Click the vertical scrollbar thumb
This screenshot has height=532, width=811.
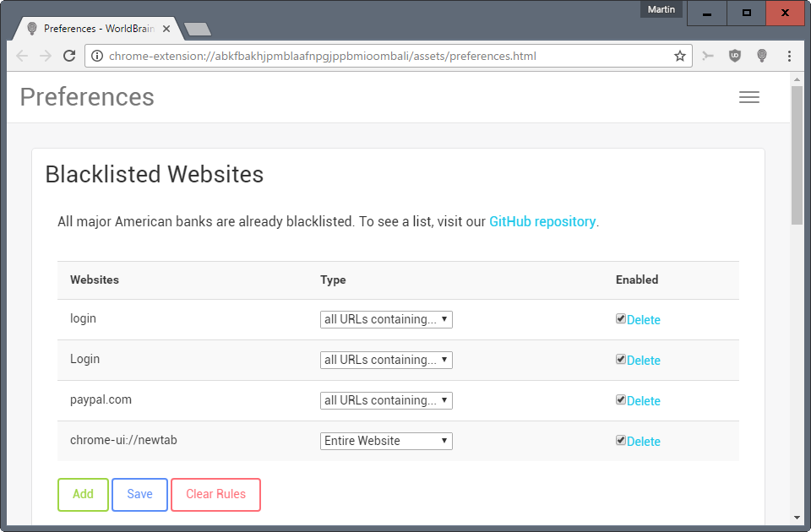pyautogui.click(x=797, y=155)
